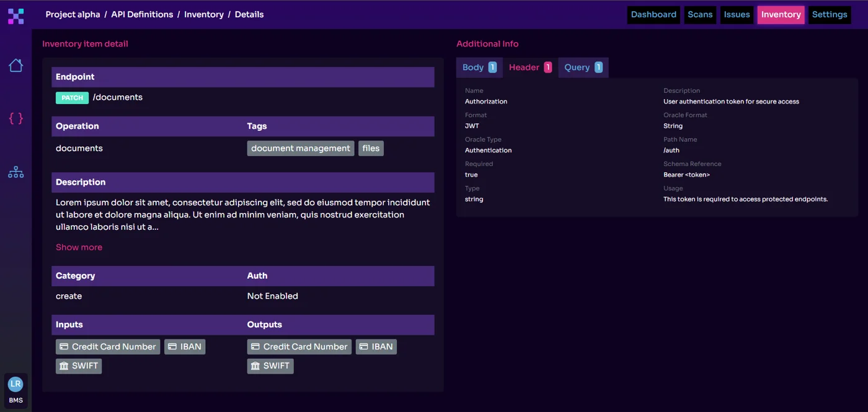Click the credit card icon on the Inputs Credit Card Number chip

pos(64,346)
